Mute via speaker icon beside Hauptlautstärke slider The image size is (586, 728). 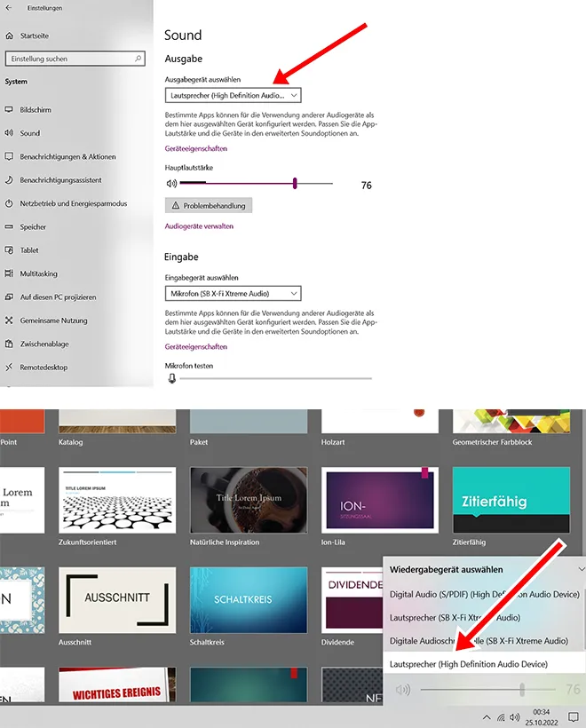[x=171, y=184]
